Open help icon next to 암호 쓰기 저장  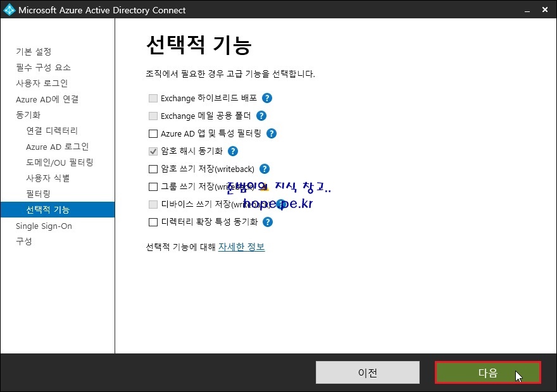[x=265, y=169]
